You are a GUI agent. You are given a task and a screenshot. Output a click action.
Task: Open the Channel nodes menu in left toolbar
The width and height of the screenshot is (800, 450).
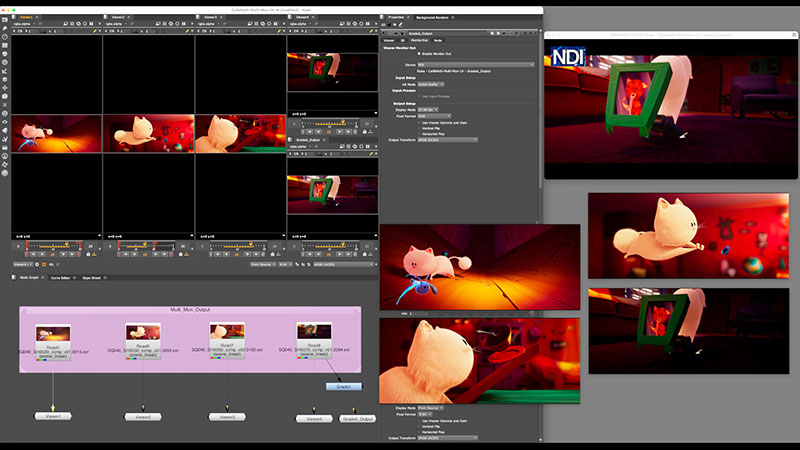click(x=5, y=45)
